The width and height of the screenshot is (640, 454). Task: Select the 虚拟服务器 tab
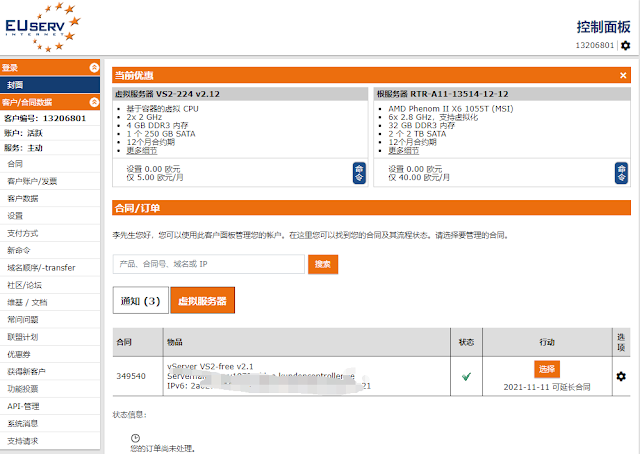(x=202, y=300)
